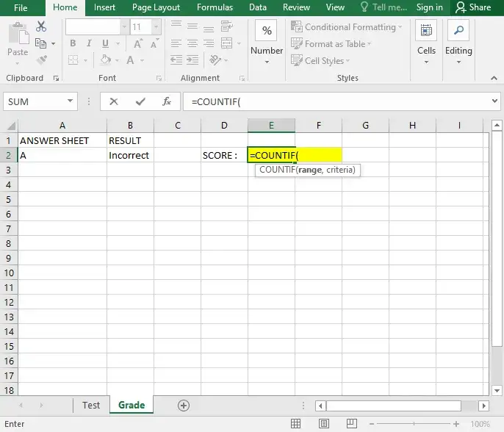Switch to the Test sheet tab
The height and width of the screenshot is (432, 504).
coord(91,405)
